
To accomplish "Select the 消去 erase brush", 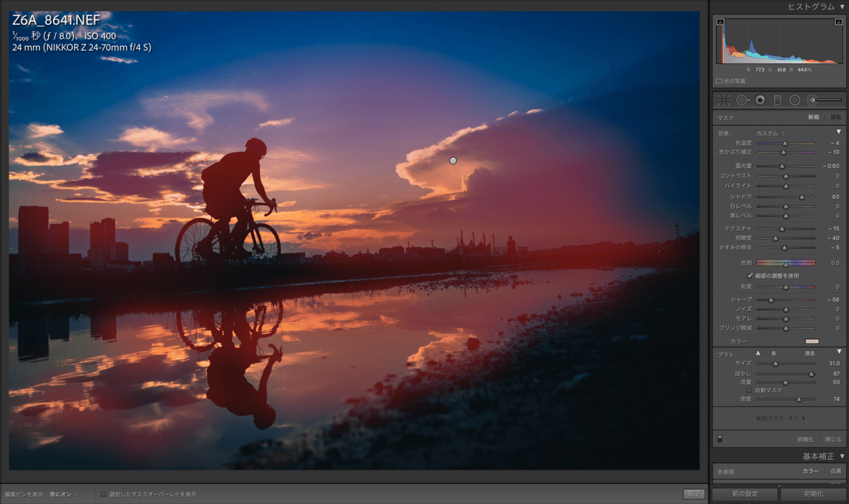I will (x=810, y=353).
